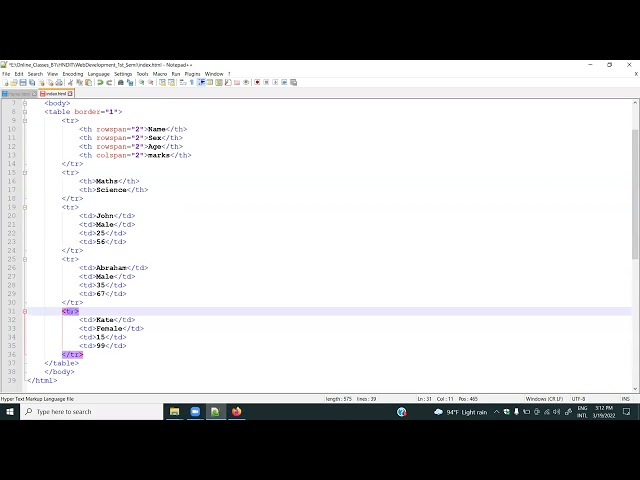Toggle synchronize vertical scrolling
Viewport: 640px width, 480px height.
162,82
